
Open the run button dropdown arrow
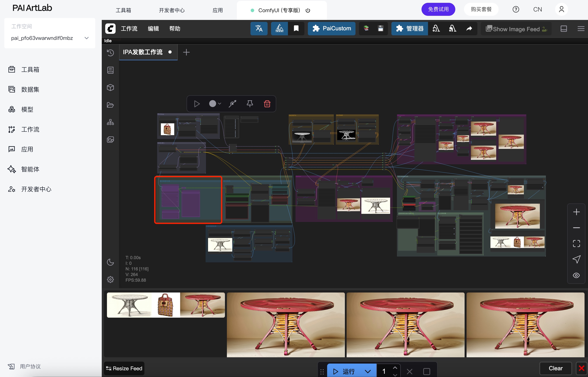point(368,371)
